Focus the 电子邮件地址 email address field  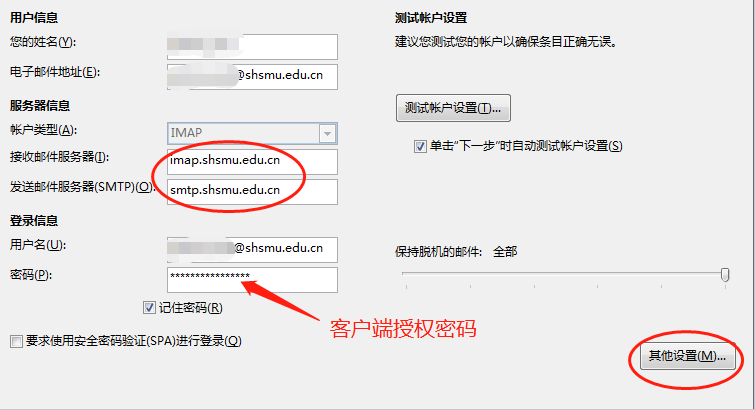252,77
